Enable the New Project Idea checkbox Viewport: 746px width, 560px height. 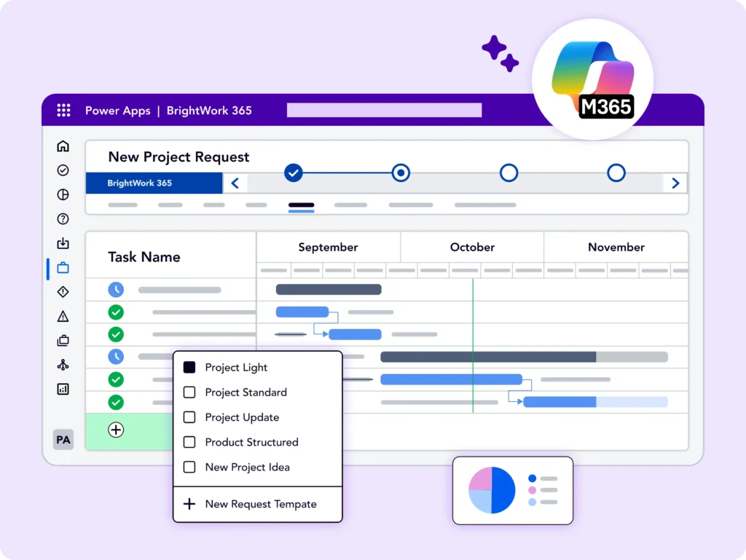coord(189,468)
